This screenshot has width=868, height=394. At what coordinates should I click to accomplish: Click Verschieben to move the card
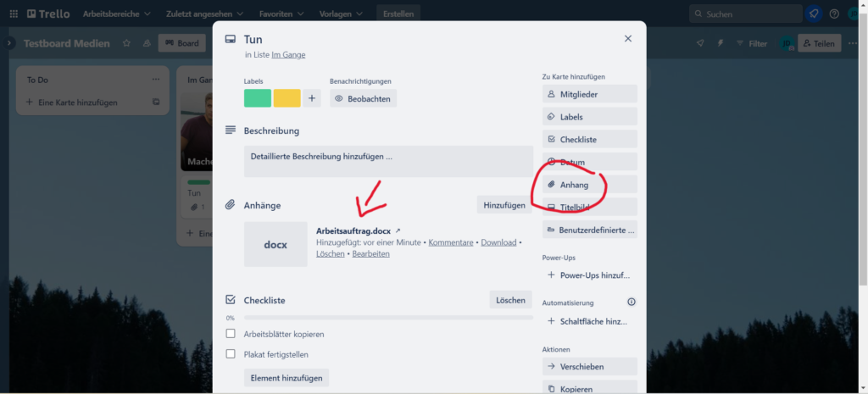[x=590, y=366]
